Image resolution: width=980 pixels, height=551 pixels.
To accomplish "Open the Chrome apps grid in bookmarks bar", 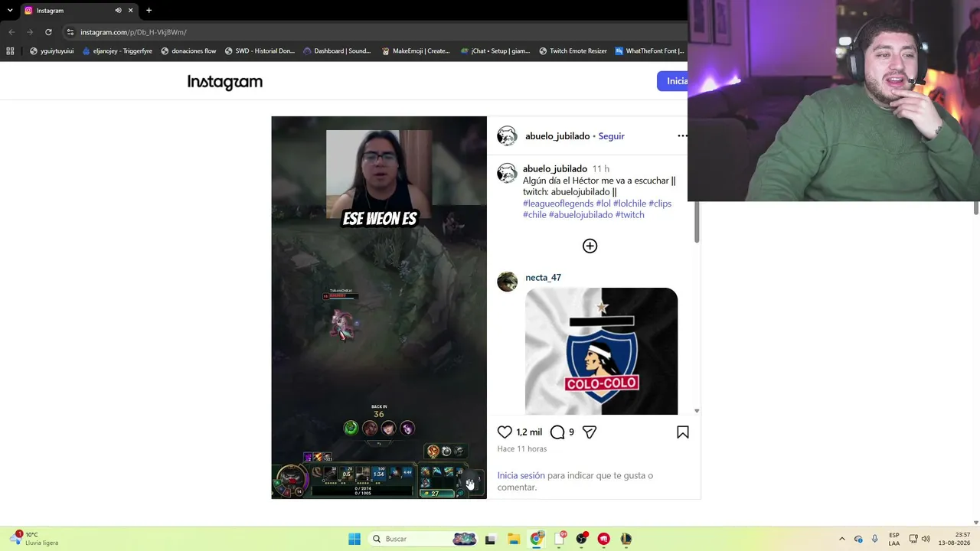I will 10,51.
